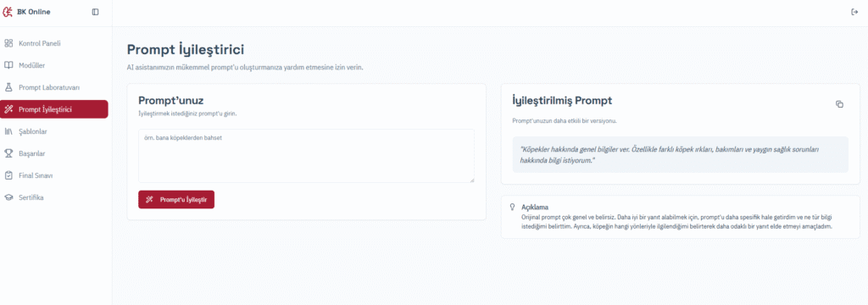Click the BK Online logo icon
Viewport: 868px width, 305px height.
(8, 12)
